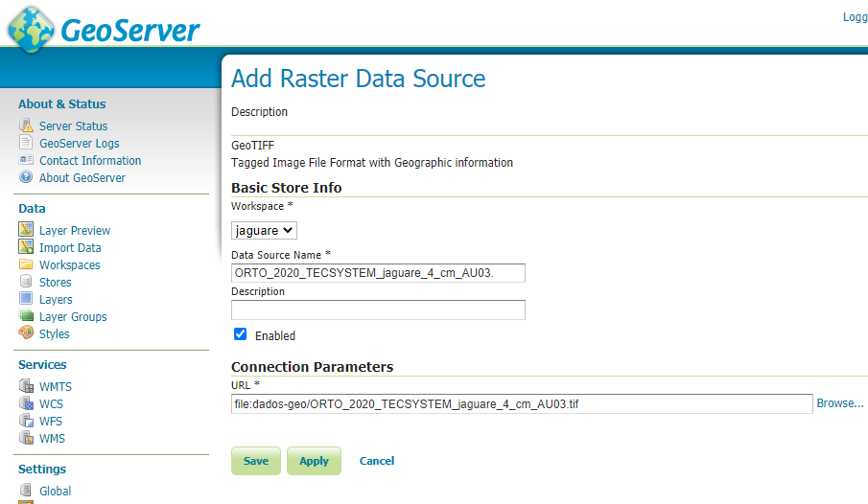Click the Styles palette icon
The image size is (868, 504).
click(26, 333)
